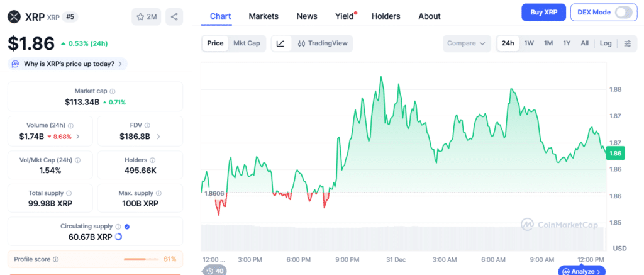Open Circulating supply info icon
Image resolution: width=644 pixels, height=275 pixels.
[x=118, y=227]
